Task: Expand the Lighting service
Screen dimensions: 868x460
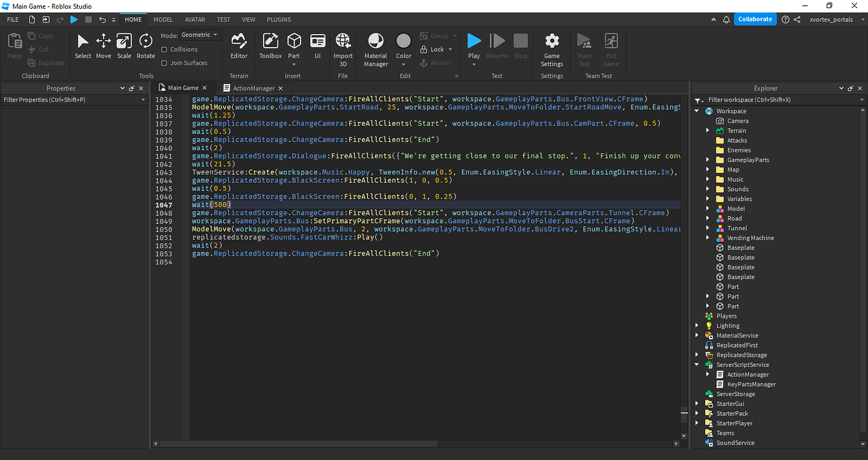Action: 698,326
